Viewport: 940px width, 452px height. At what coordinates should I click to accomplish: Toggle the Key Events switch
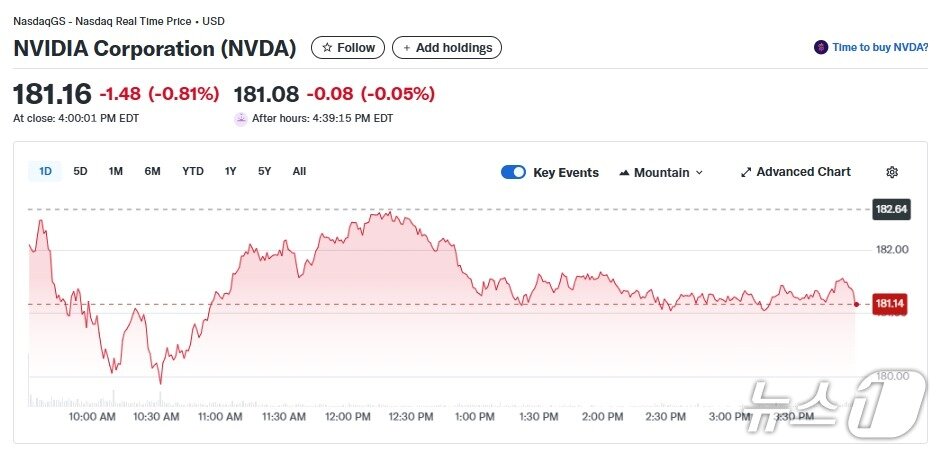pyautogui.click(x=513, y=172)
